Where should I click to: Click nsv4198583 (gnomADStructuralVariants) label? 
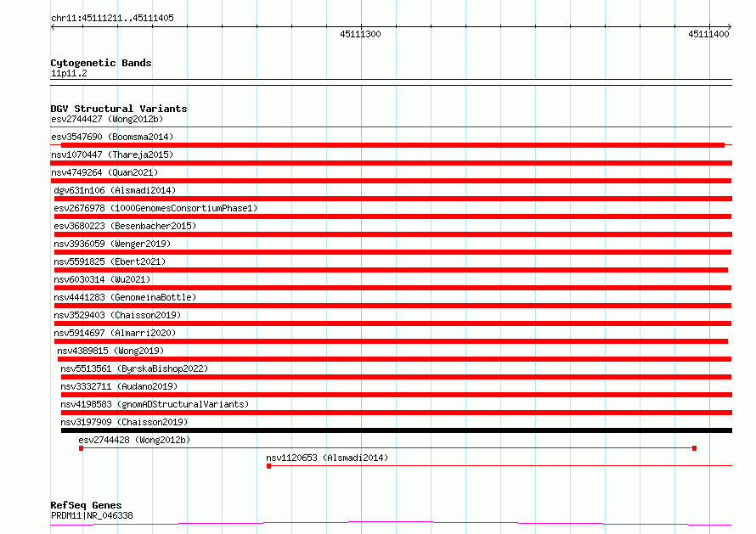pyautogui.click(x=155, y=404)
